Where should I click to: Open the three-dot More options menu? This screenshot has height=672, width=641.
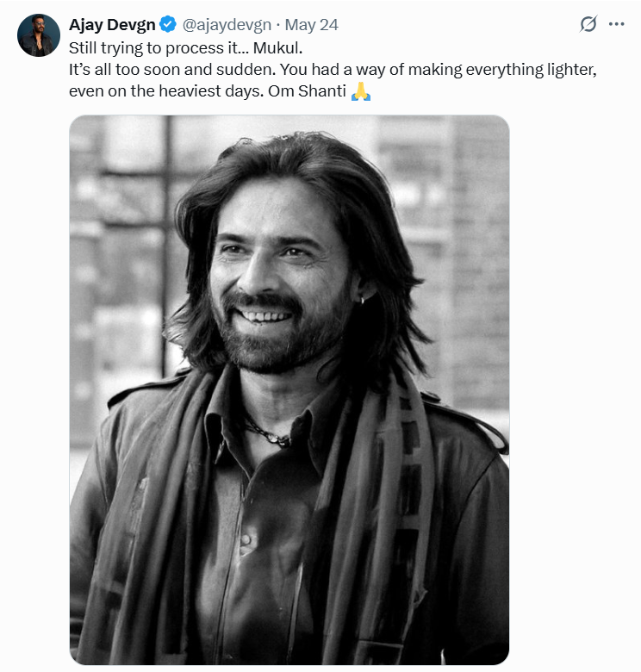pos(616,24)
